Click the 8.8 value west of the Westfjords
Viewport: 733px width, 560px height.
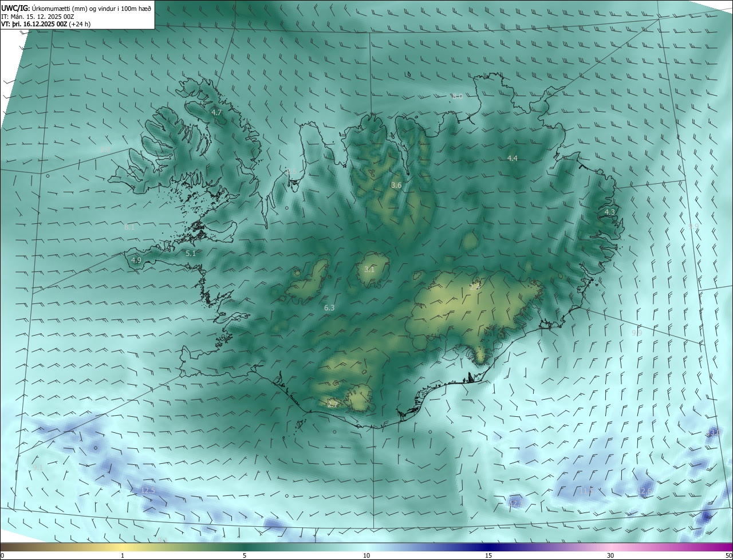click(105, 149)
